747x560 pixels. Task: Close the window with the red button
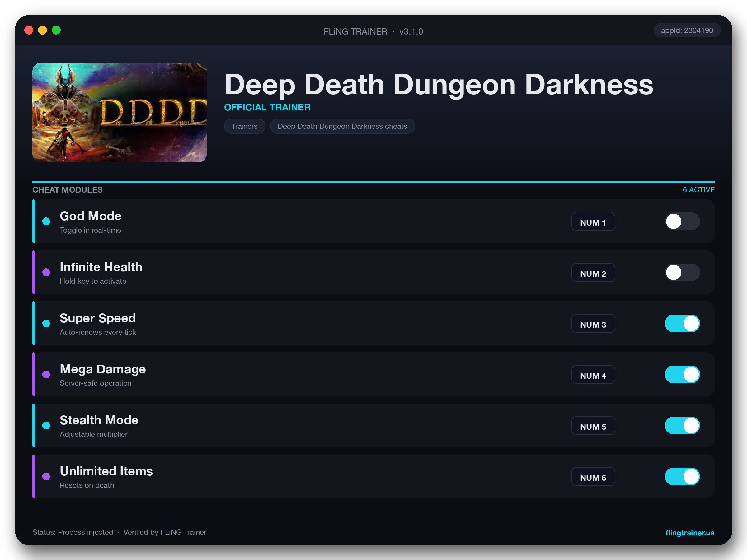coord(29,30)
